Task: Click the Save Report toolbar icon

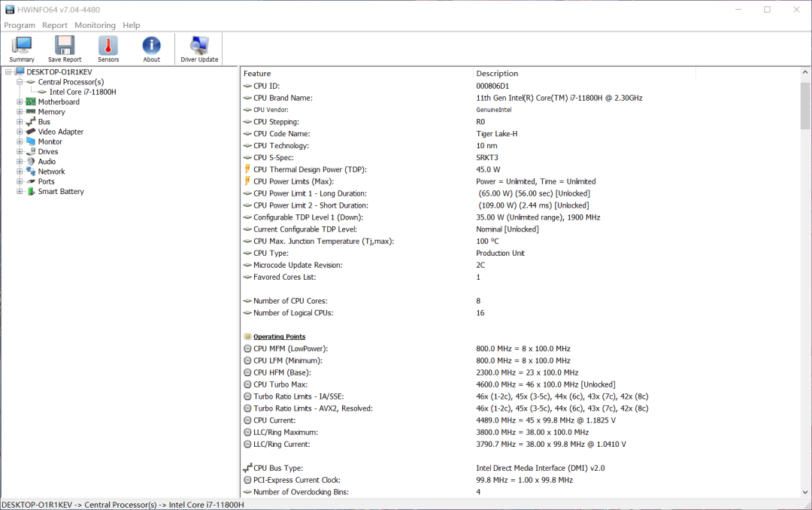Action: pyautogui.click(x=64, y=48)
